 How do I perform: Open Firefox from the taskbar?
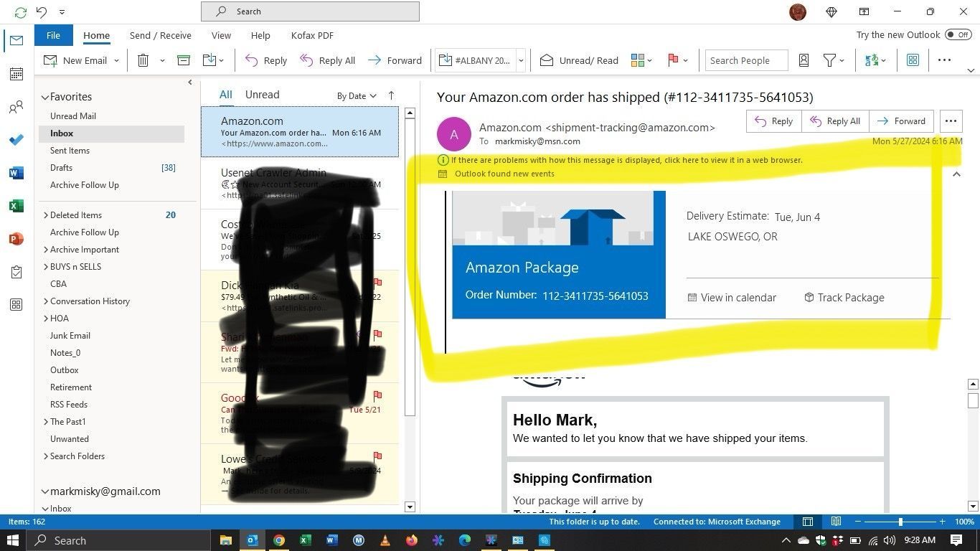pyautogui.click(x=412, y=540)
